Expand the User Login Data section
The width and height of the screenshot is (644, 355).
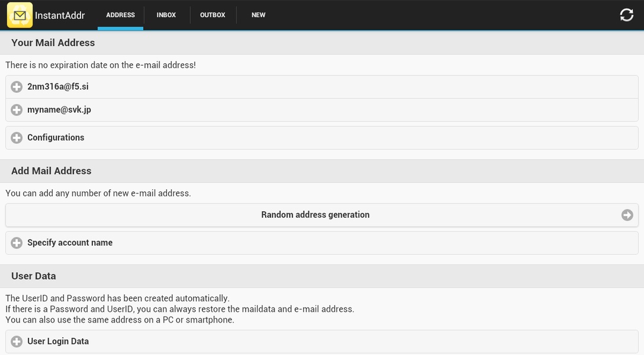(321, 341)
